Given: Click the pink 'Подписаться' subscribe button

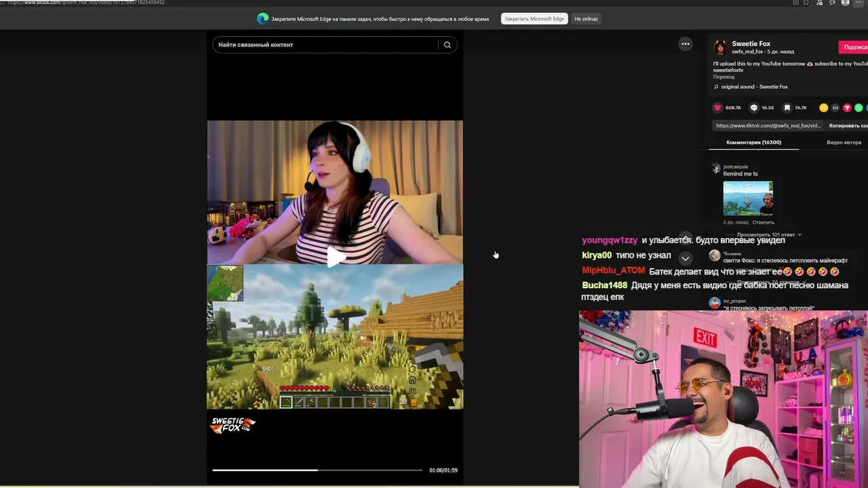Looking at the screenshot, I should [854, 47].
